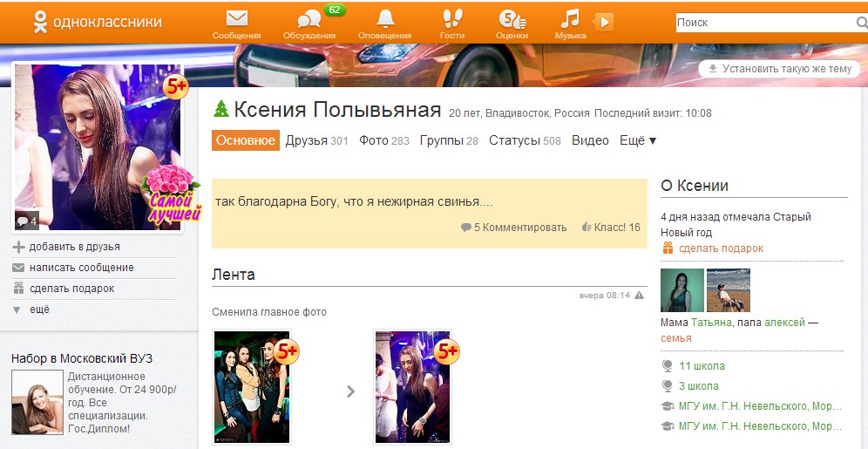Click добавить в друзья link
The image size is (868, 449).
74,247
